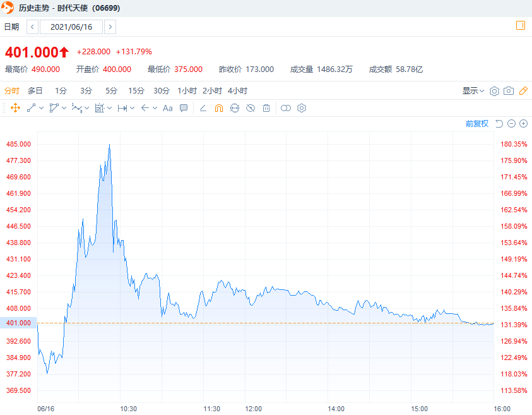Open the 显示 dropdown menu
The height and width of the screenshot is (415, 532).
tap(473, 91)
